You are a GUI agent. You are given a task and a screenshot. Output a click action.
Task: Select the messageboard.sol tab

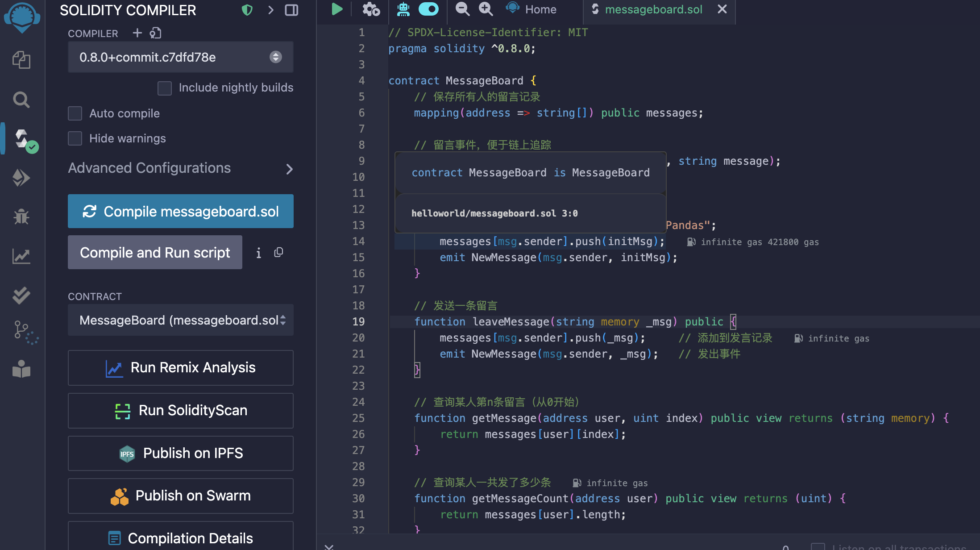(x=653, y=9)
